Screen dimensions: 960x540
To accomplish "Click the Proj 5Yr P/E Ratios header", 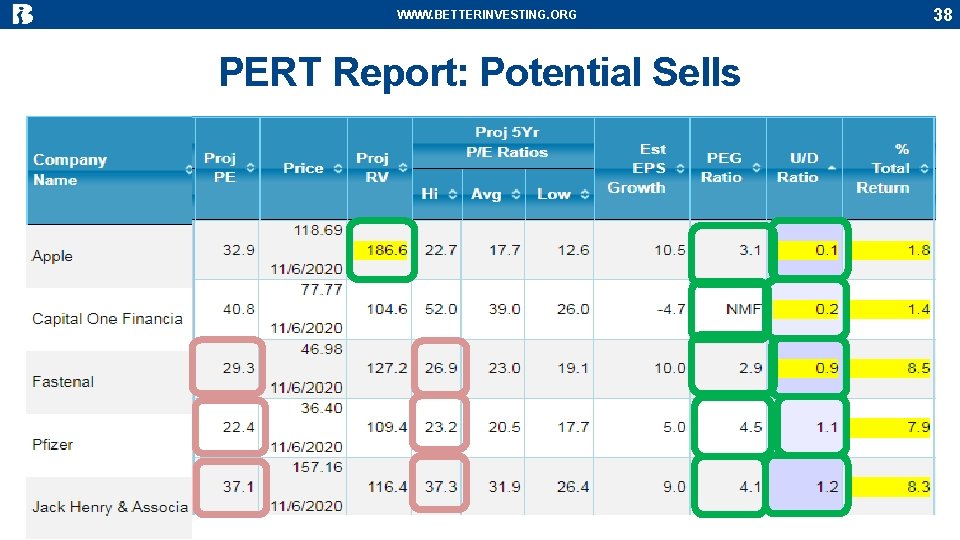I will click(x=506, y=142).
